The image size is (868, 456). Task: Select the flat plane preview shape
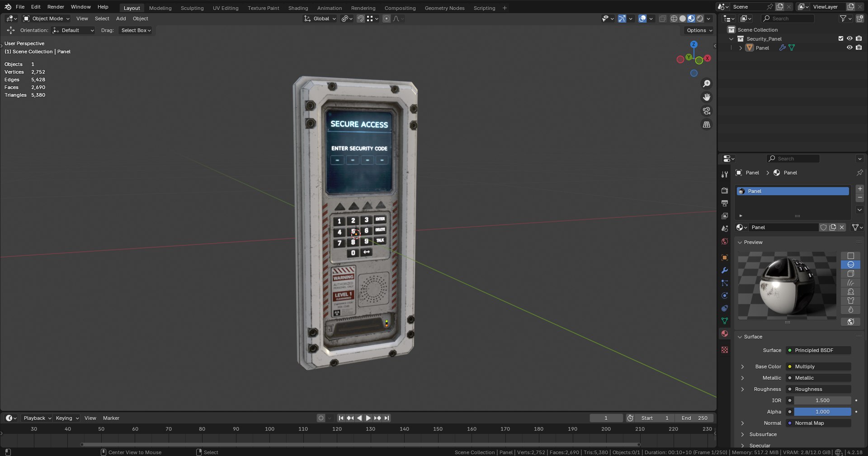[x=850, y=256]
